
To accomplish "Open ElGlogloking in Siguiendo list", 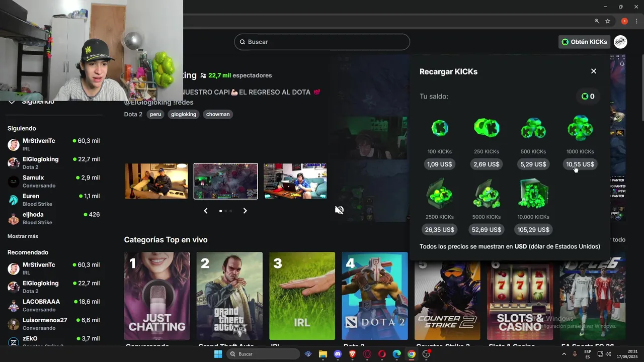I will tap(54, 163).
